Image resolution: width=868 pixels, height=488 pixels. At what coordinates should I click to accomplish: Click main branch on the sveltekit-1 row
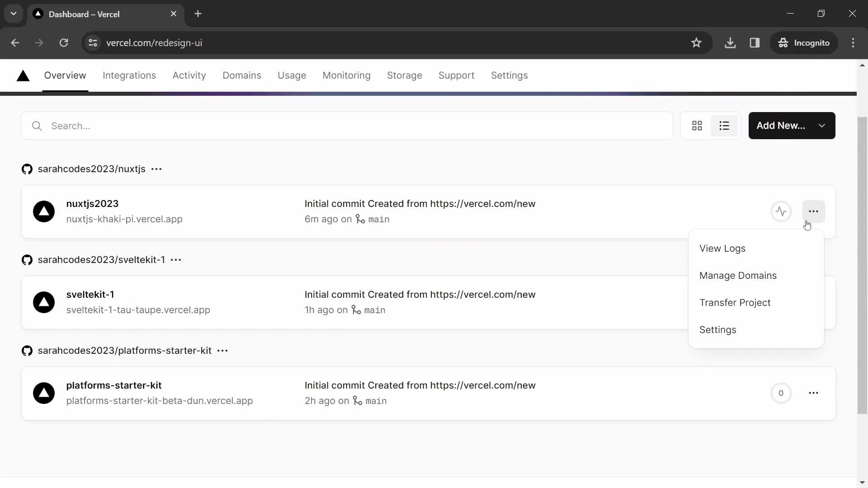pos(374,310)
